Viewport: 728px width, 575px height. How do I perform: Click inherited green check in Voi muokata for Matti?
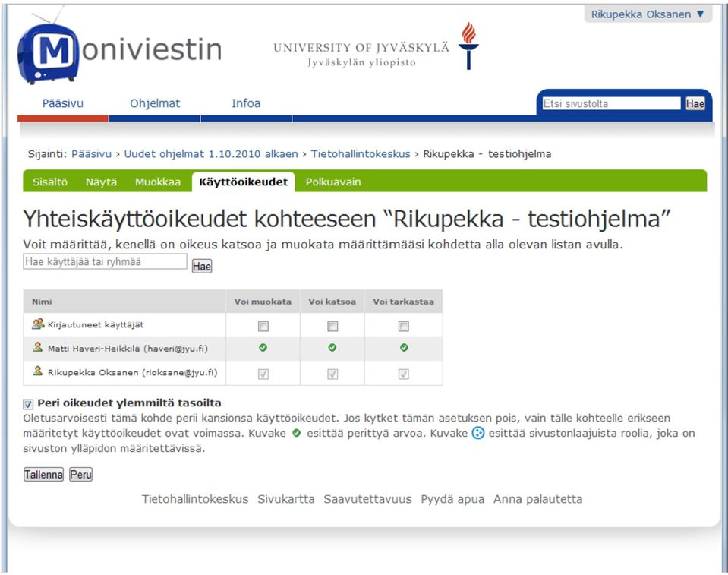263,347
